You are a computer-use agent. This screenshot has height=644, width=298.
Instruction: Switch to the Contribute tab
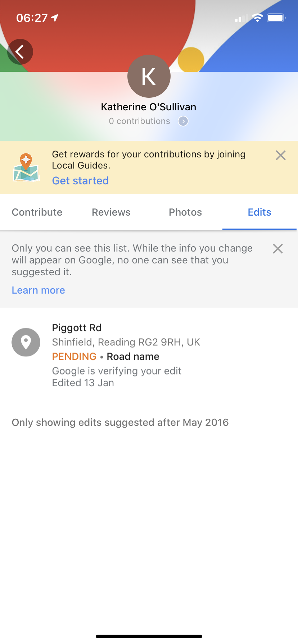(37, 212)
